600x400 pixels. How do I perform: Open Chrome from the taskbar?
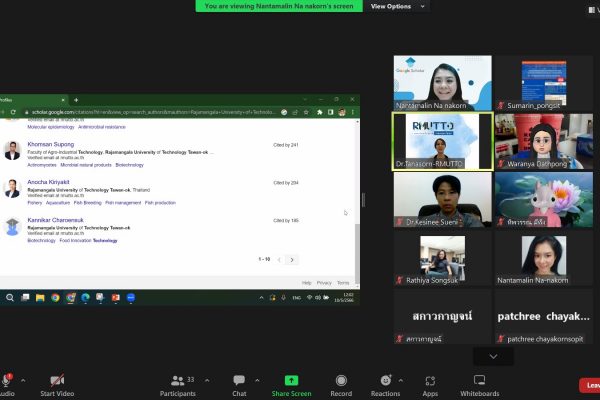[x=55, y=297]
